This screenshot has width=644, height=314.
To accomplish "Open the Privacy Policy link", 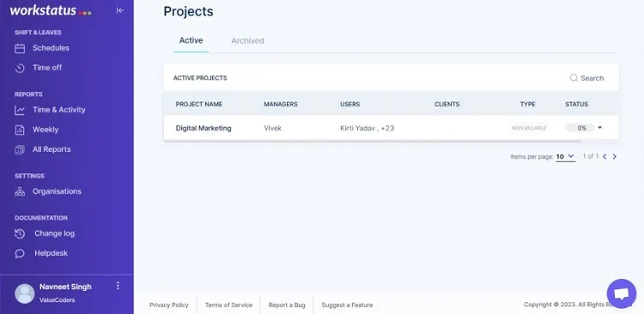I will pyautogui.click(x=169, y=305).
